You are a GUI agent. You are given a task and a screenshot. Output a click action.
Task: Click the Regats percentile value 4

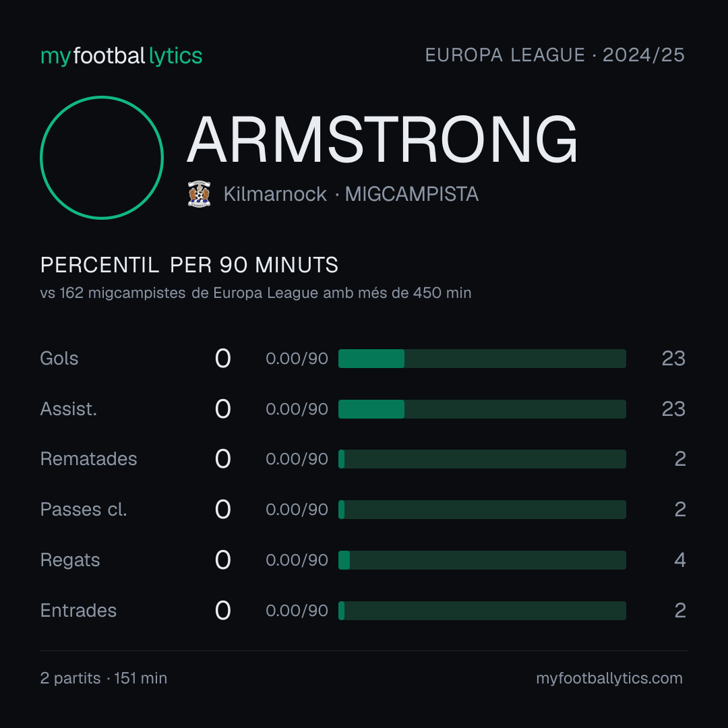pos(679,560)
